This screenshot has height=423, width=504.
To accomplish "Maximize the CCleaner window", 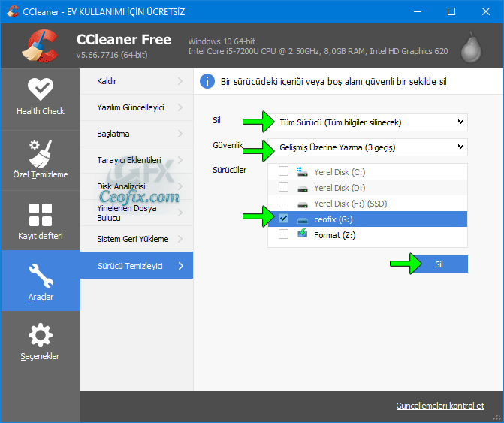I will [x=451, y=11].
